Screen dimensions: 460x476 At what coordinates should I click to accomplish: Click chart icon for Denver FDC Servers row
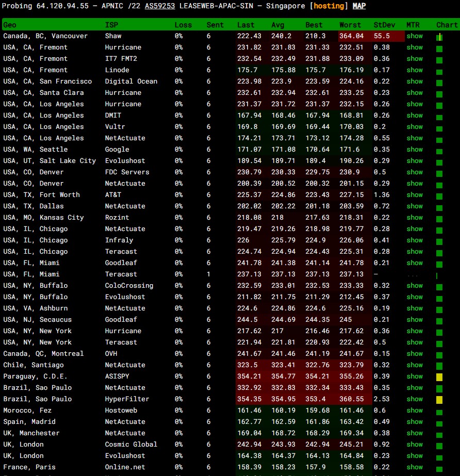point(439,174)
